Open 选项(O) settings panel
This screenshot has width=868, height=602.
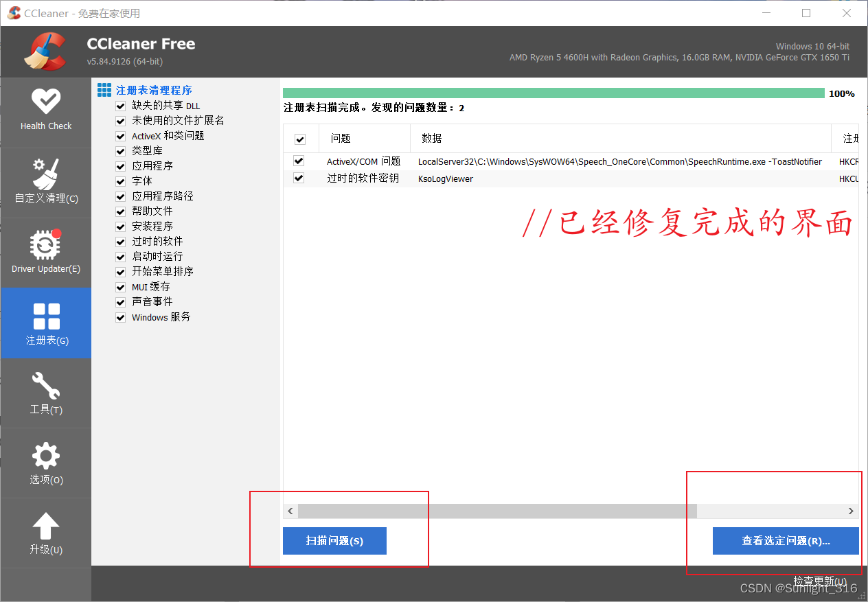pyautogui.click(x=45, y=463)
